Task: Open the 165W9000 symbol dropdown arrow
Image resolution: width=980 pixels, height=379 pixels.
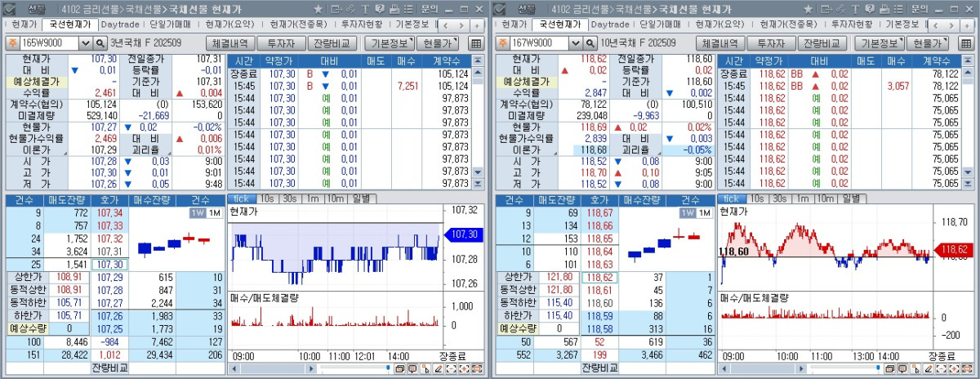Action: click(x=87, y=42)
